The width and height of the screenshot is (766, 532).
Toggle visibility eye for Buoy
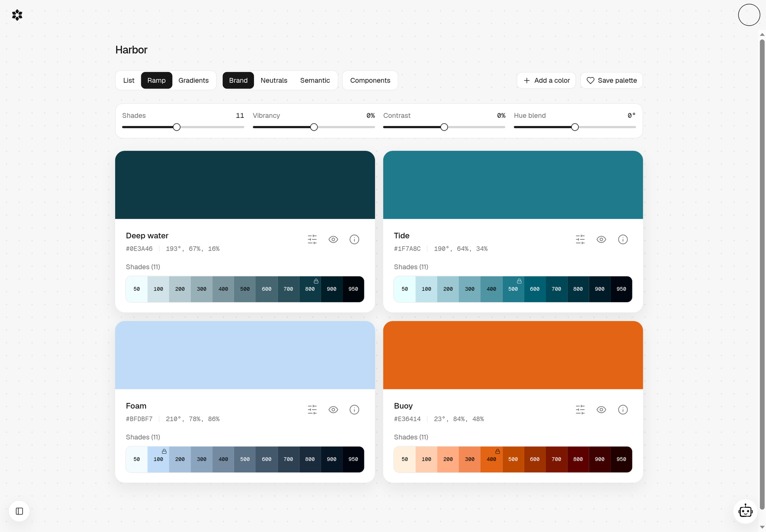tap(601, 410)
